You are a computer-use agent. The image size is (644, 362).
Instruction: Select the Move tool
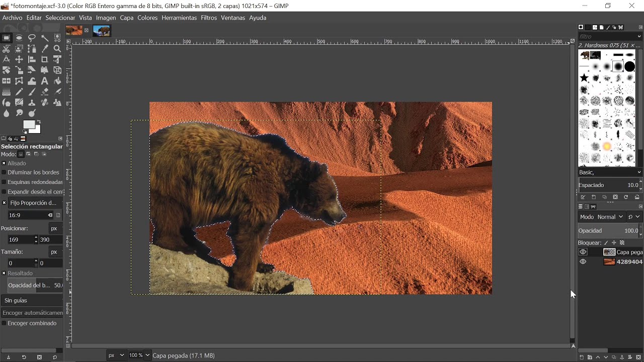tap(19, 59)
